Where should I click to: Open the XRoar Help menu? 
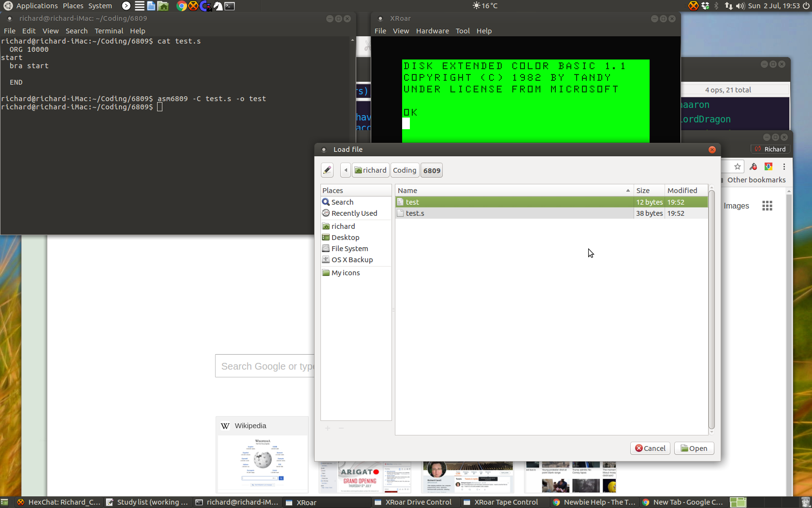click(x=484, y=31)
